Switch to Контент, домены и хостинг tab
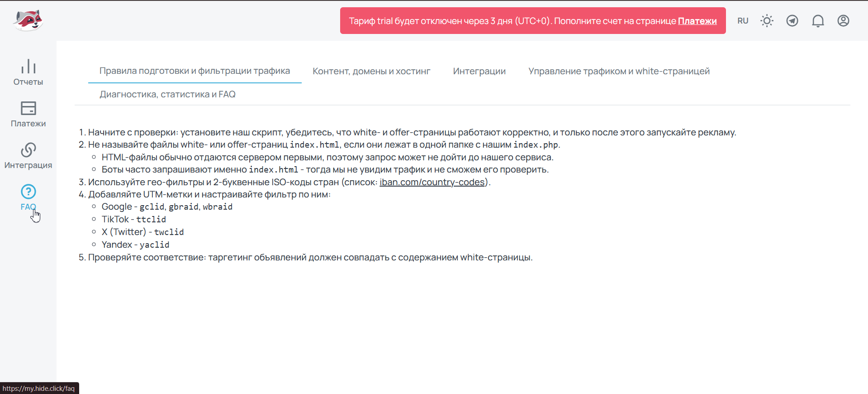The height and width of the screenshot is (394, 868). point(371,71)
